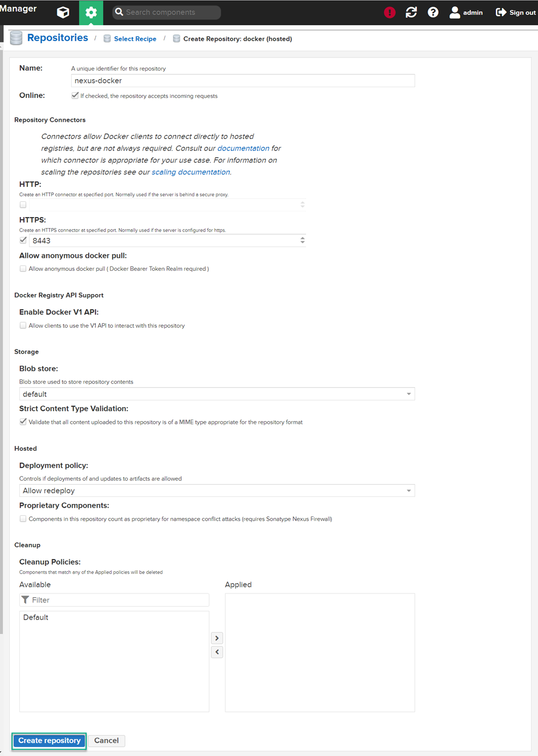Uncheck Strict Content Type Validation
Image resolution: width=538 pixels, height=756 pixels.
23,422
